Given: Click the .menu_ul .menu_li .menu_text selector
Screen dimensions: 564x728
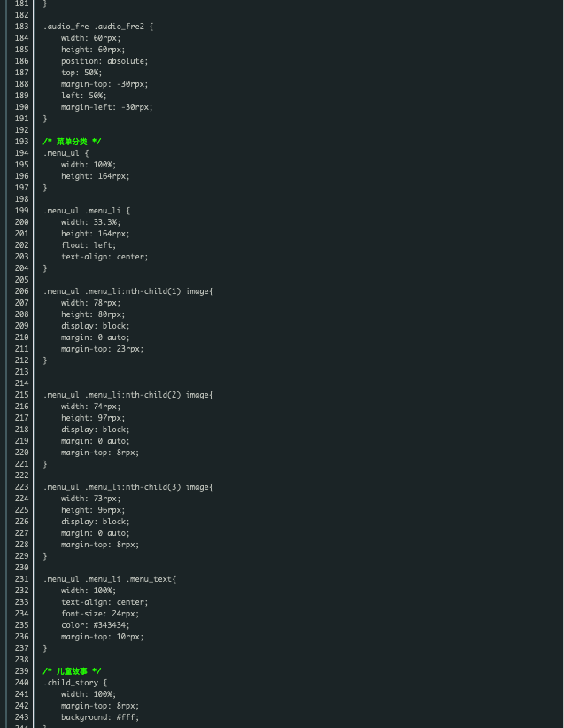Looking at the screenshot, I should [x=109, y=579].
